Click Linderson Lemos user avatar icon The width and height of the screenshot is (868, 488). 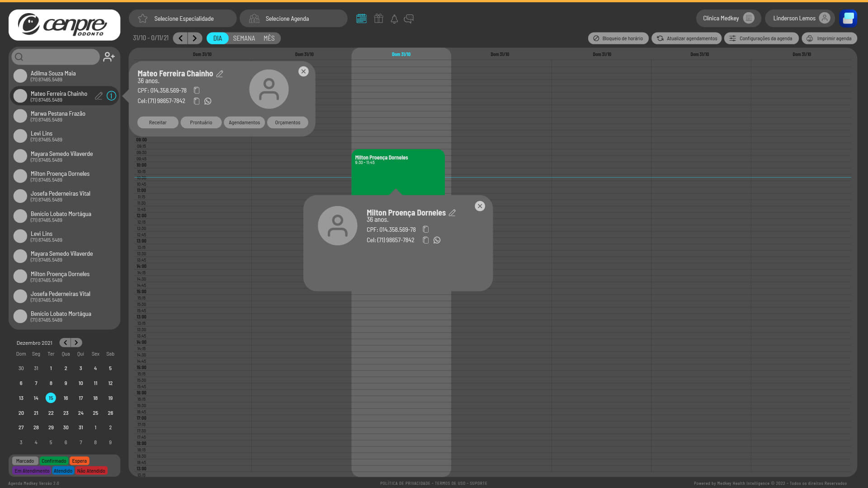click(x=825, y=18)
